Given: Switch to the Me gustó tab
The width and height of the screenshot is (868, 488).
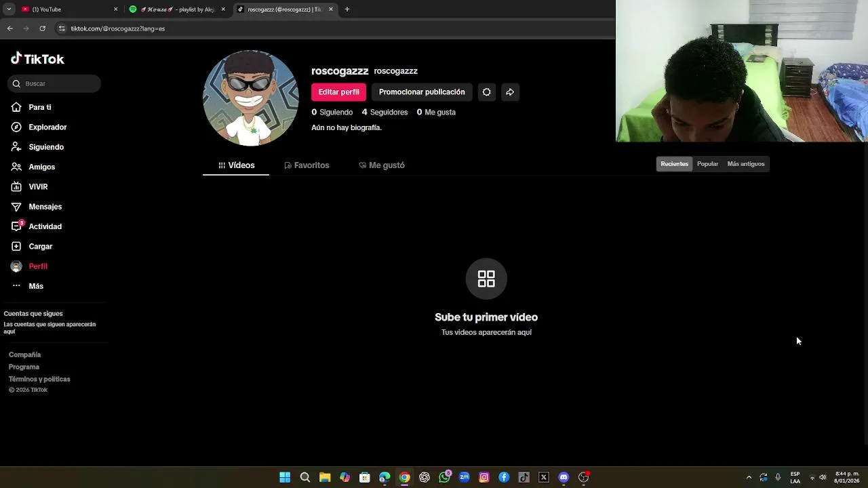Looking at the screenshot, I should (381, 165).
